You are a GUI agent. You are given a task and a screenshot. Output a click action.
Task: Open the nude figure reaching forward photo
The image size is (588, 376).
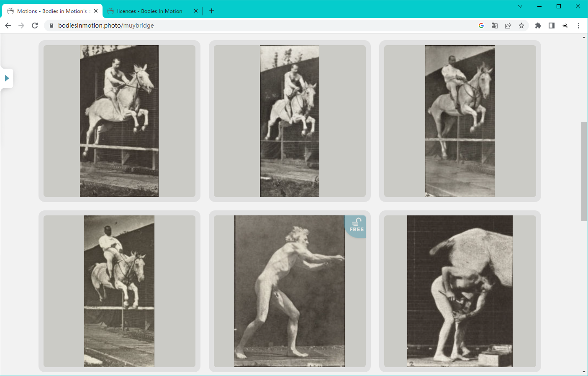290,291
